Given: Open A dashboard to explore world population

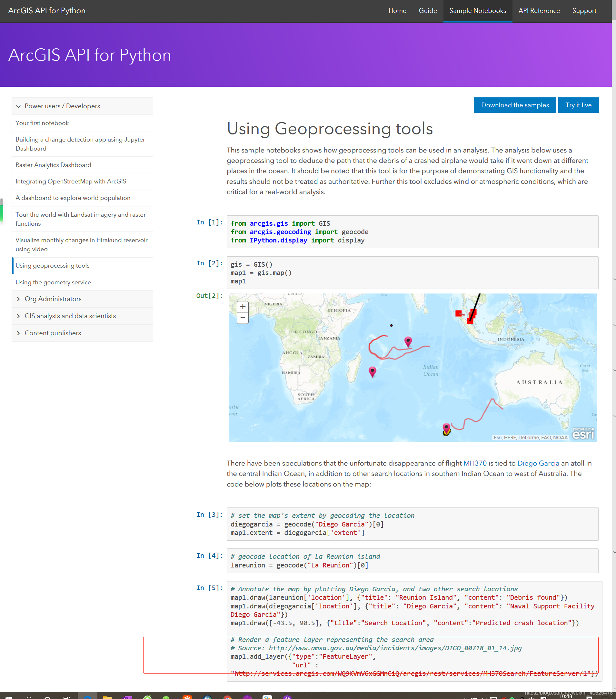Looking at the screenshot, I should [83, 198].
